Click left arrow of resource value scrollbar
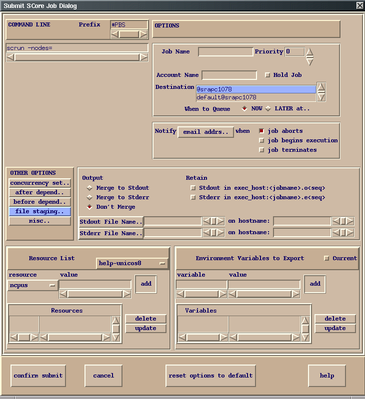 coord(63,294)
